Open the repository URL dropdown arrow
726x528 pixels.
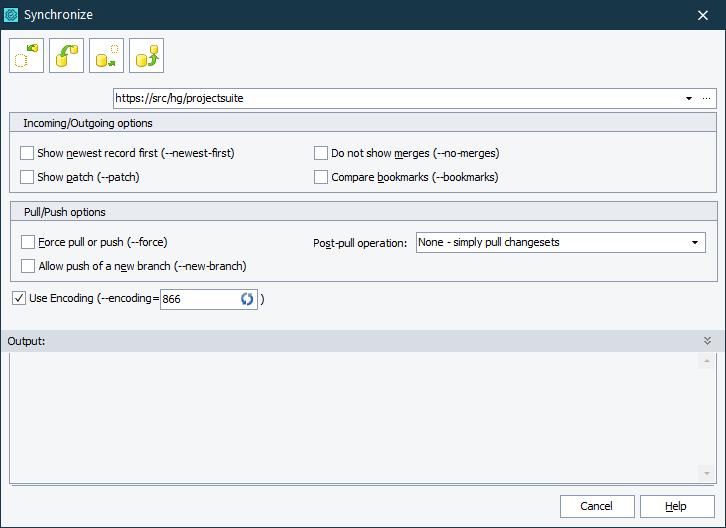[x=689, y=99]
